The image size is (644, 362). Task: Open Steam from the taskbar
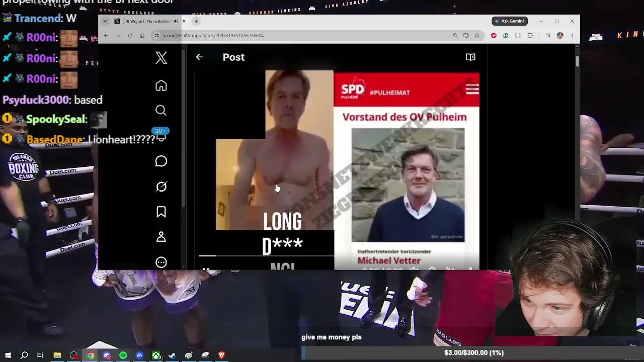pos(172,355)
